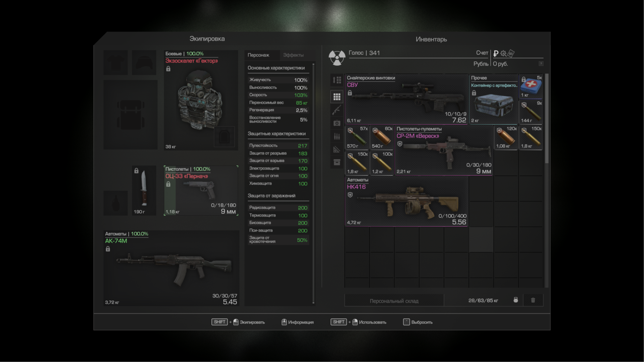Image resolution: width=644 pixels, height=362 pixels.
Task: Filter inventory by weapons rifle icon
Action: pyautogui.click(x=337, y=110)
